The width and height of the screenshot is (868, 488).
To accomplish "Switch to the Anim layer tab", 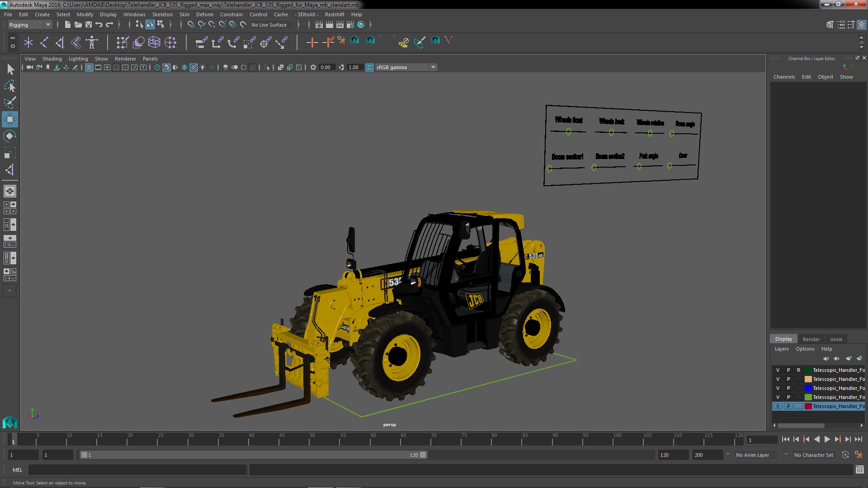I will pos(836,339).
